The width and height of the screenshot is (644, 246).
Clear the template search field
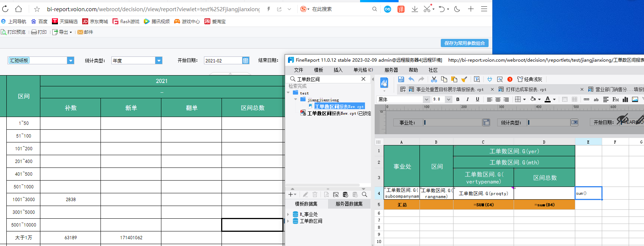tap(363, 79)
